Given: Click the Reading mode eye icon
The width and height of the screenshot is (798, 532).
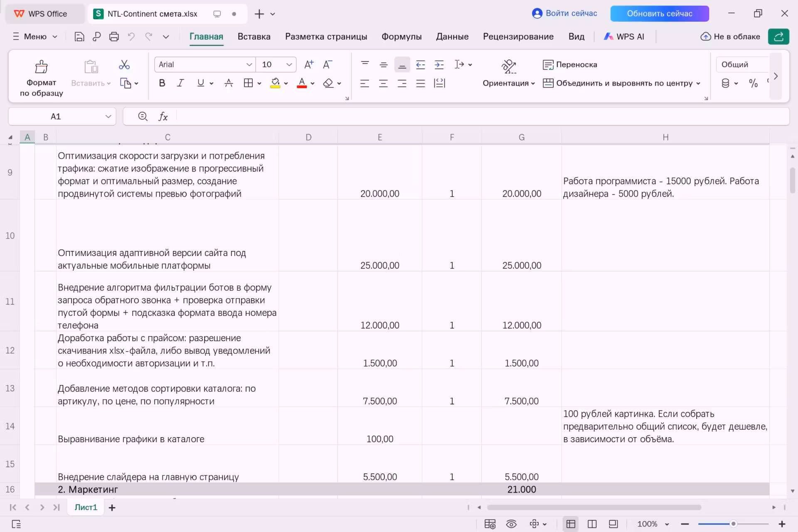Looking at the screenshot, I should [x=511, y=524].
